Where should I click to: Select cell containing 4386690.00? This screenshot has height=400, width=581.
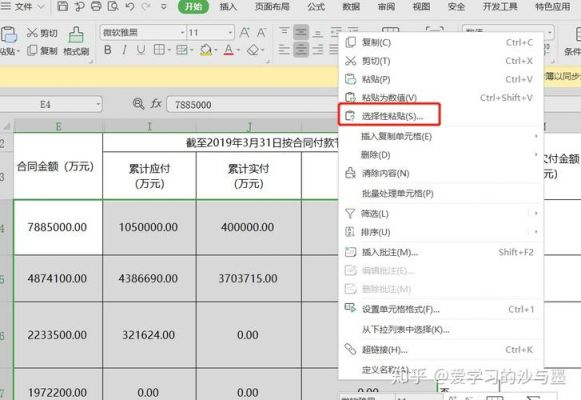pyautogui.click(x=149, y=278)
